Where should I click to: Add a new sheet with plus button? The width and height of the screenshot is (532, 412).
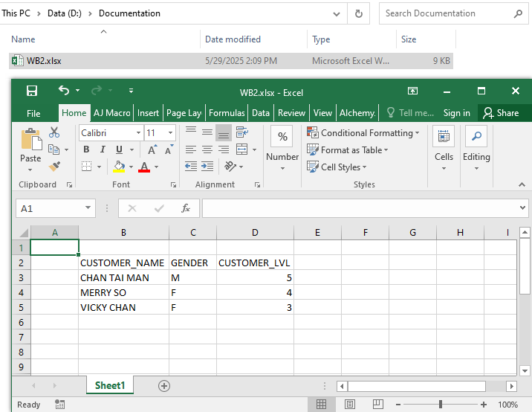164,386
